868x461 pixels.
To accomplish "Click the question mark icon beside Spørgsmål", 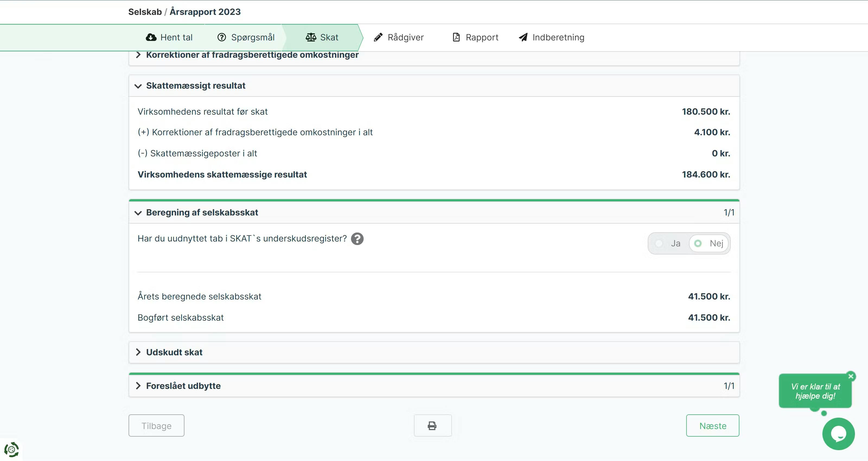I will click(221, 37).
